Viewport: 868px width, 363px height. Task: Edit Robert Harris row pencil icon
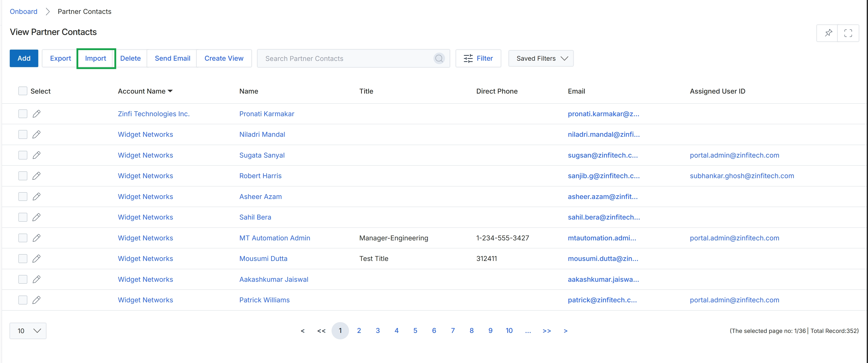pos(36,176)
